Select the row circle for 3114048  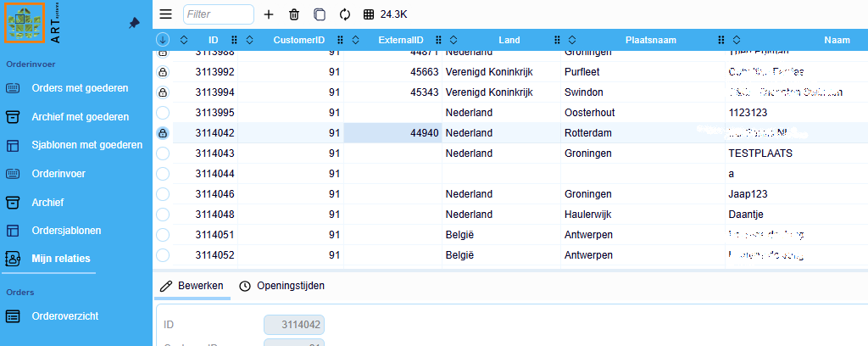pos(163,215)
